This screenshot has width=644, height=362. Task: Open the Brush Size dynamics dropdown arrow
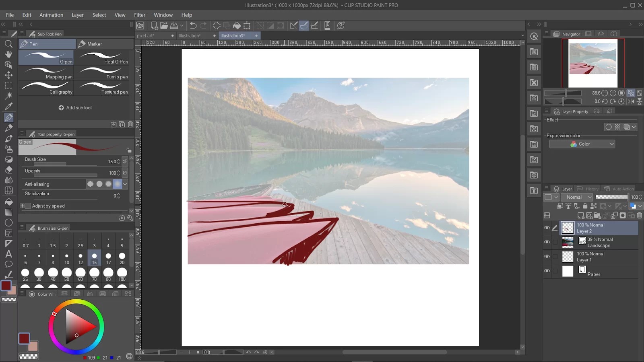(125, 161)
